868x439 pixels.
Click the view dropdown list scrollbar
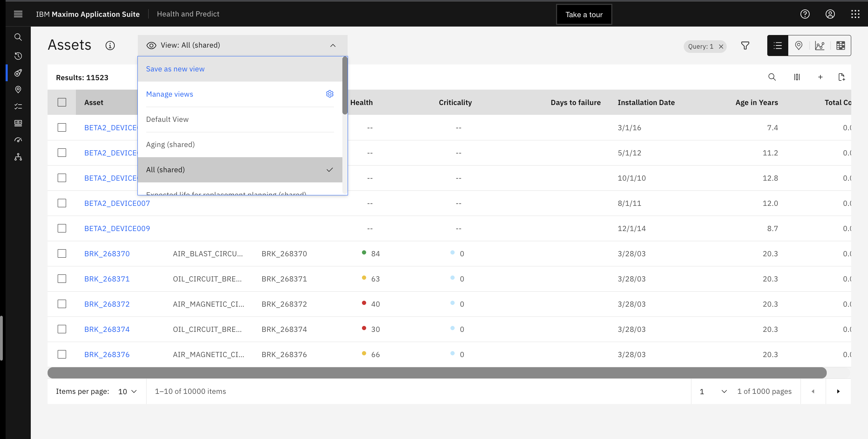(x=345, y=85)
